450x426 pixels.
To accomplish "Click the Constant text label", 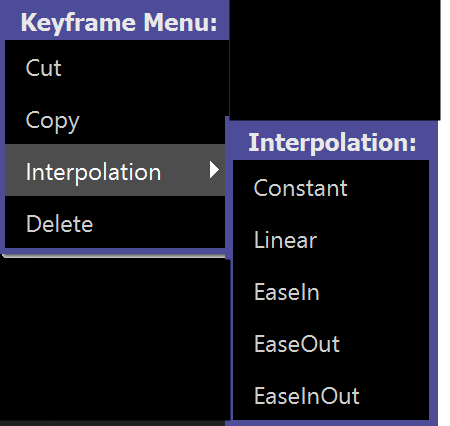I will [300, 188].
